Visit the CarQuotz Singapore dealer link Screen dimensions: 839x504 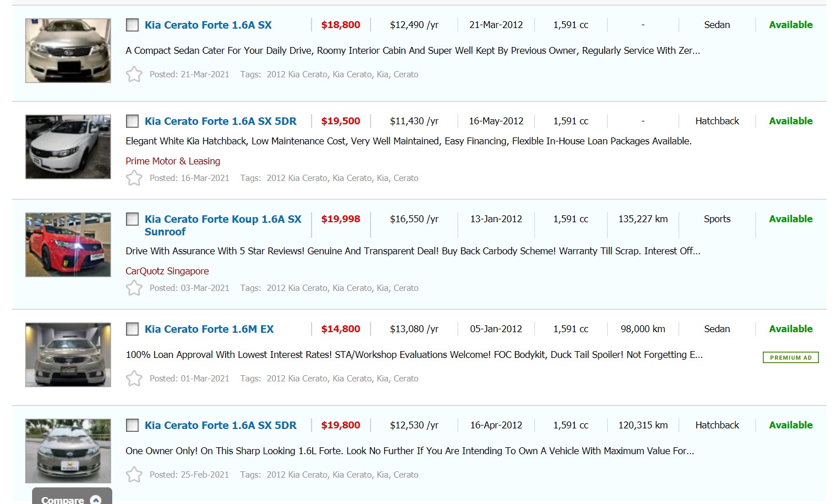167,271
